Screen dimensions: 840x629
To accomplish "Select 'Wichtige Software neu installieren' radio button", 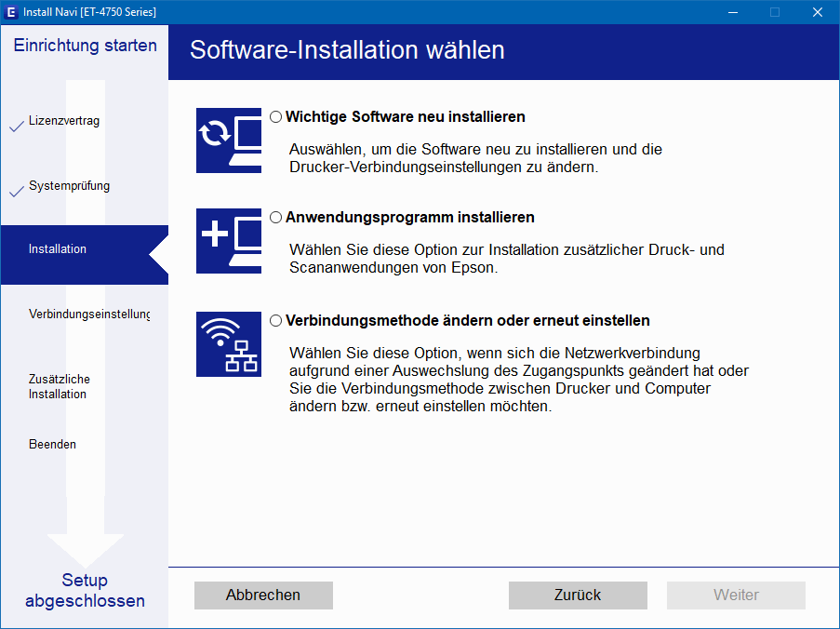I will [x=275, y=117].
